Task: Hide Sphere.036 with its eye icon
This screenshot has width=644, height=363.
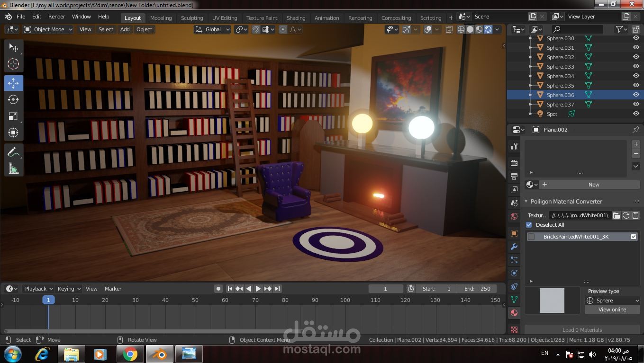Action: point(636,95)
